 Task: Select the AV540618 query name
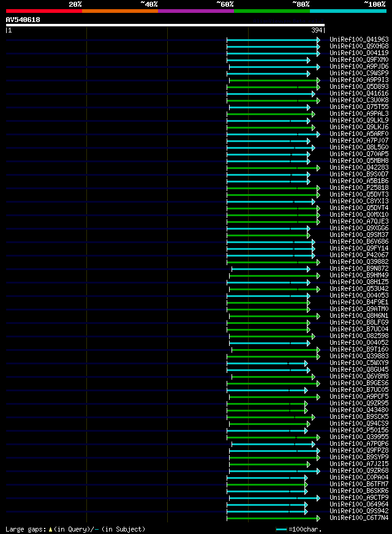coord(23,20)
